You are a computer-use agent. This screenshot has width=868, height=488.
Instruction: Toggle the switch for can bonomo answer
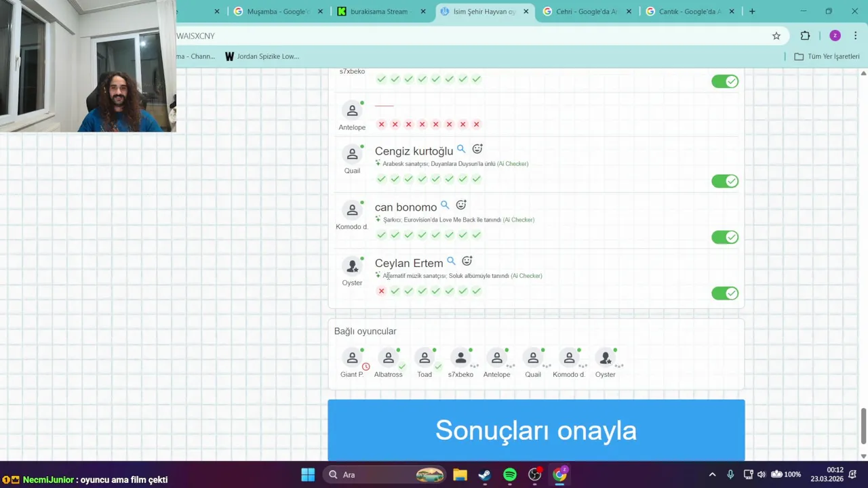point(725,237)
